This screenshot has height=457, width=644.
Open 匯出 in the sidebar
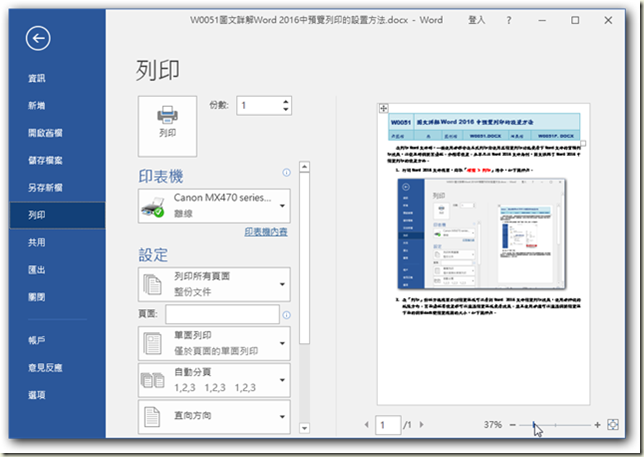pos(37,270)
